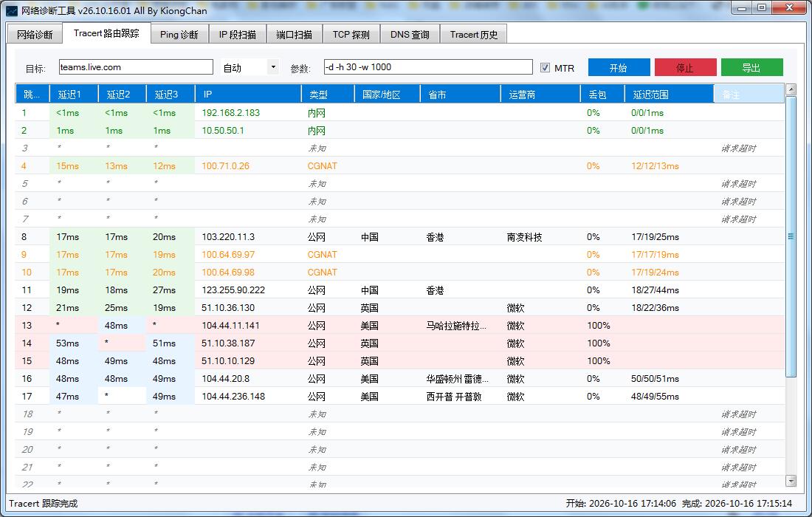
Task: Click the 国家/地区 column header
Action: tap(387, 95)
